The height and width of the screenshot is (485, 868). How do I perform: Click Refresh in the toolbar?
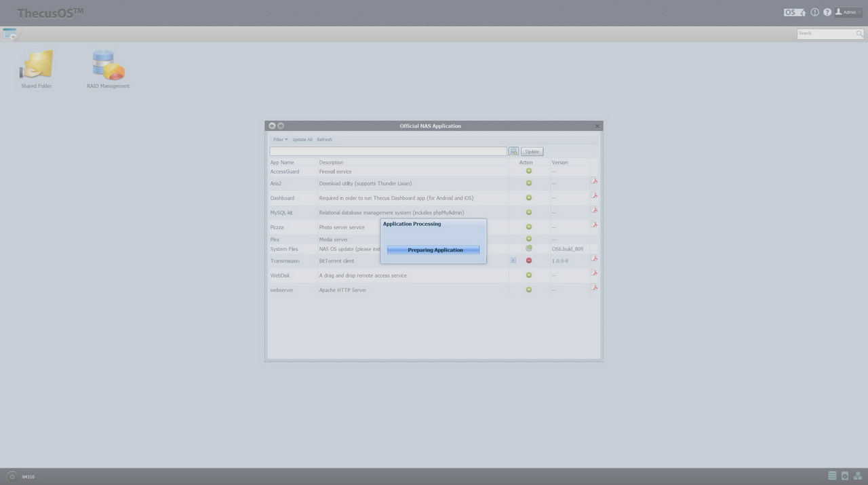[324, 140]
